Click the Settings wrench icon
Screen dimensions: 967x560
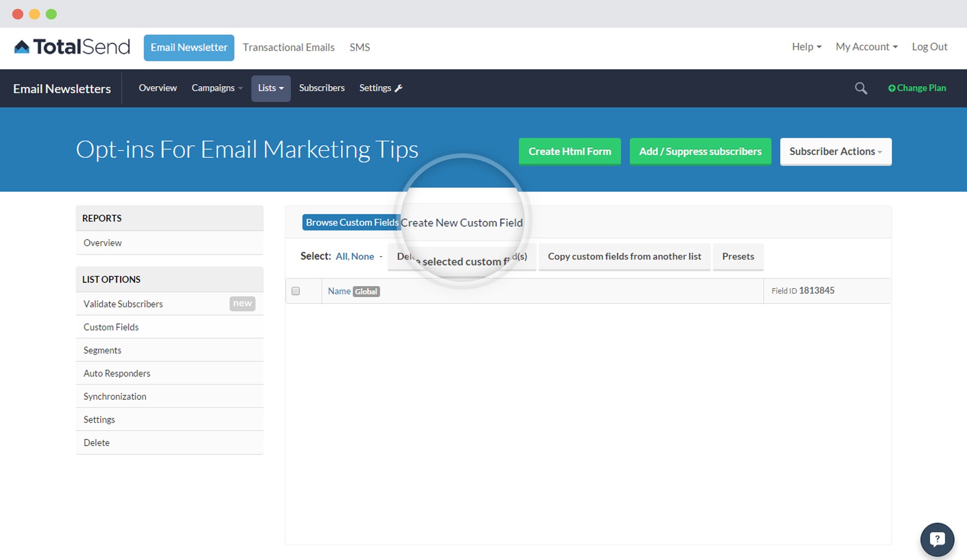400,88
